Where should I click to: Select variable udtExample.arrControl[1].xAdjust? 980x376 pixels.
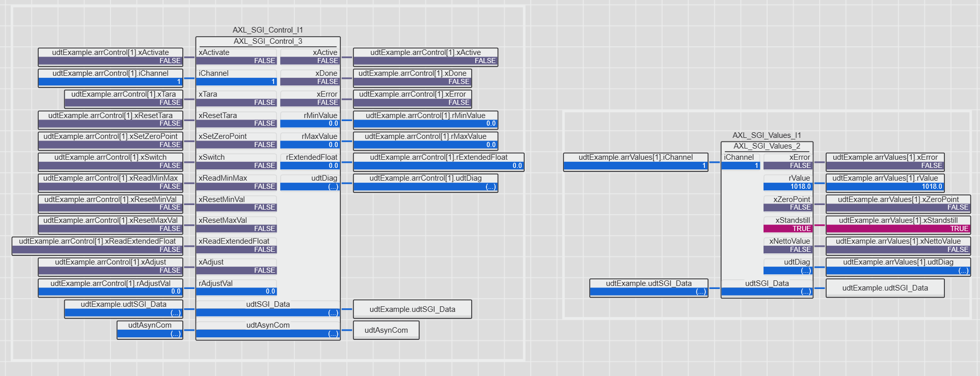[x=111, y=267]
